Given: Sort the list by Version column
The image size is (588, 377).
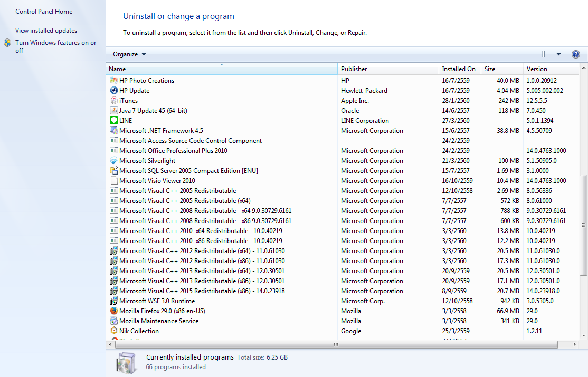Looking at the screenshot, I should pos(551,69).
